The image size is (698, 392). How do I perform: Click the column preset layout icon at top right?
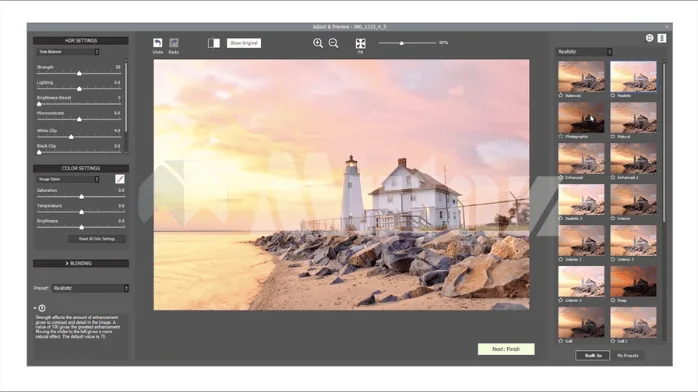(662, 38)
